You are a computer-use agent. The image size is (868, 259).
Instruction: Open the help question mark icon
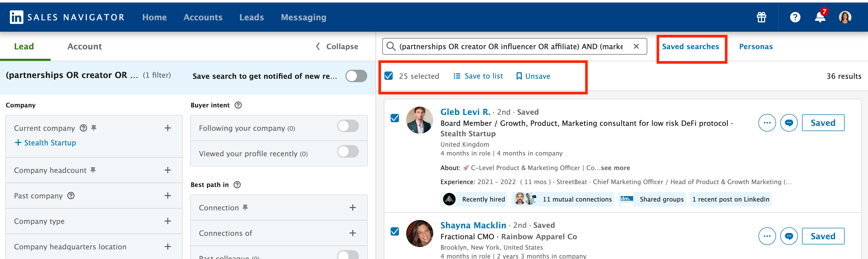[795, 17]
